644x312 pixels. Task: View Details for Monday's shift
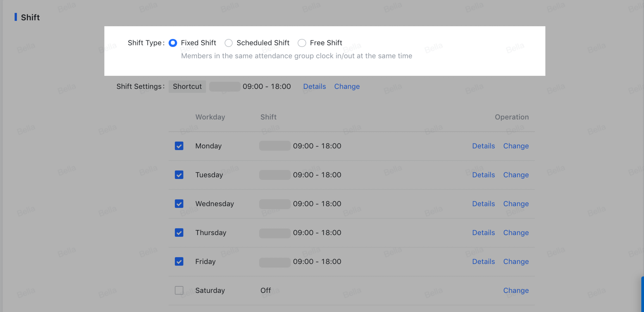tap(483, 146)
